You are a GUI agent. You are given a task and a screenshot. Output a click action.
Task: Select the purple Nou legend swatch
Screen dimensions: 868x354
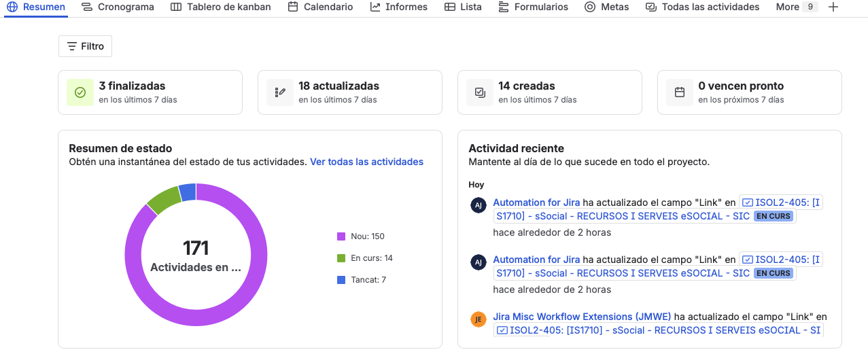tap(341, 236)
